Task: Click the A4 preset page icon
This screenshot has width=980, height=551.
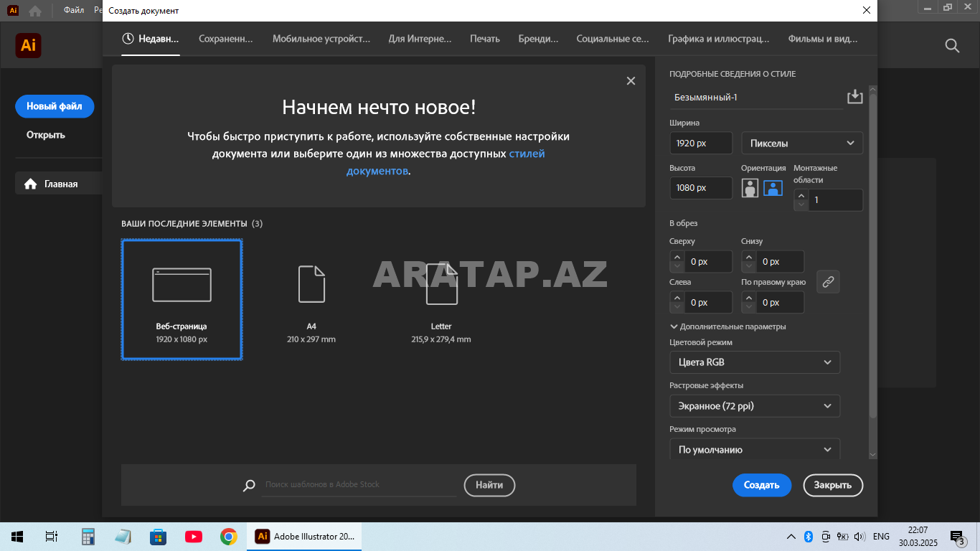Action: pos(311,283)
